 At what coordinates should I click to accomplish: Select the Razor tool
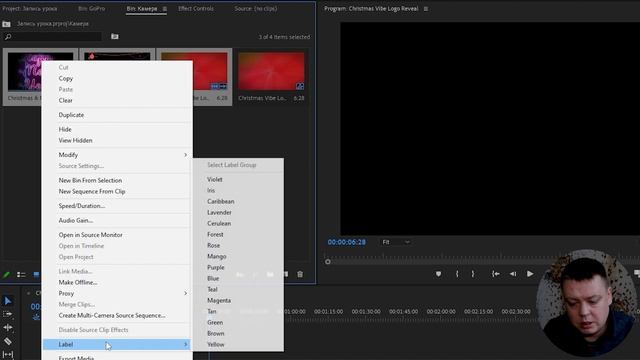tap(8, 341)
